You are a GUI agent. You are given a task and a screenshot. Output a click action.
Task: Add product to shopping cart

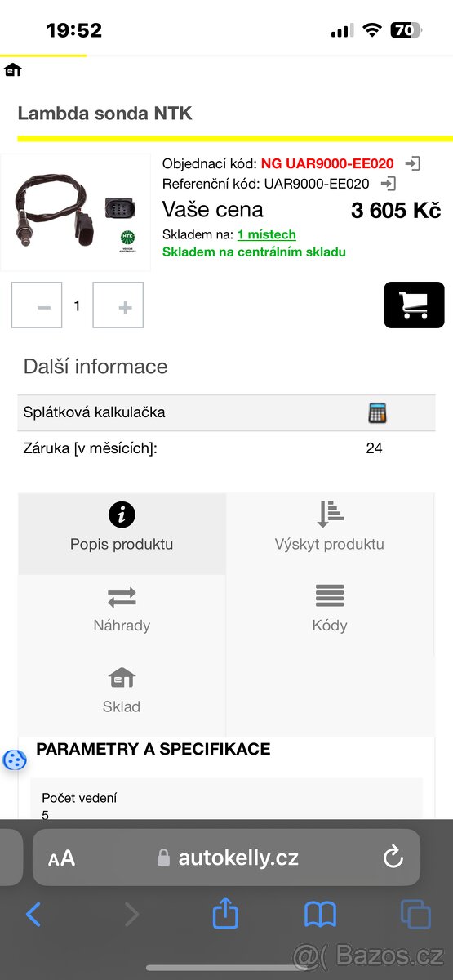coord(414,305)
